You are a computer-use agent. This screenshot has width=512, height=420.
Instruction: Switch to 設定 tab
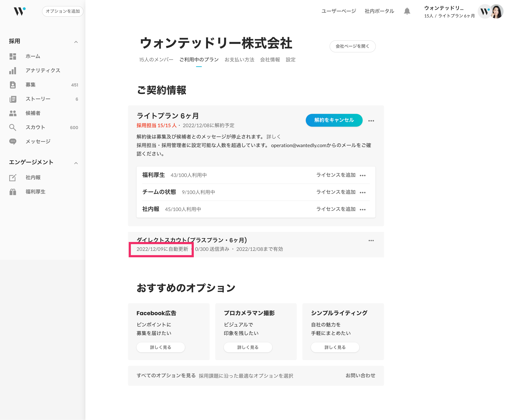290,60
